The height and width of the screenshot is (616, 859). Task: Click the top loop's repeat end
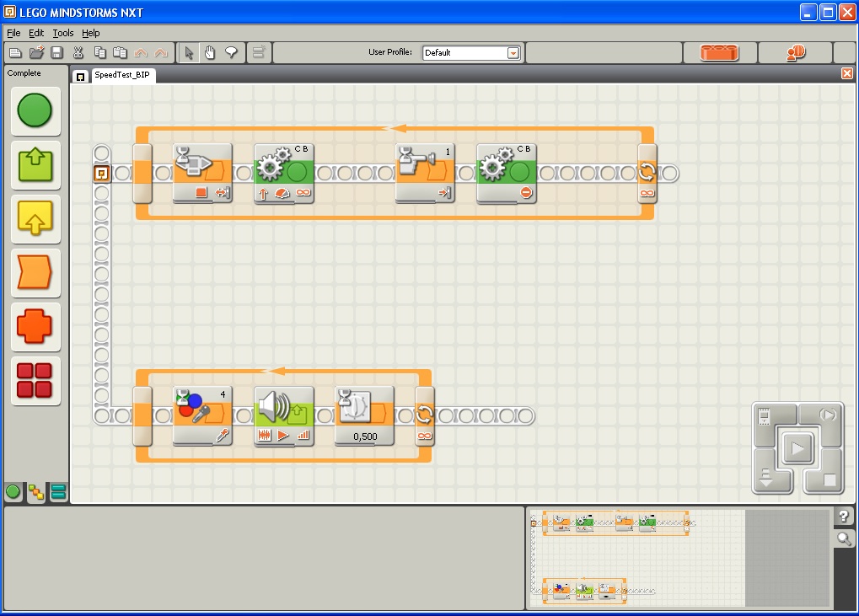(x=647, y=173)
